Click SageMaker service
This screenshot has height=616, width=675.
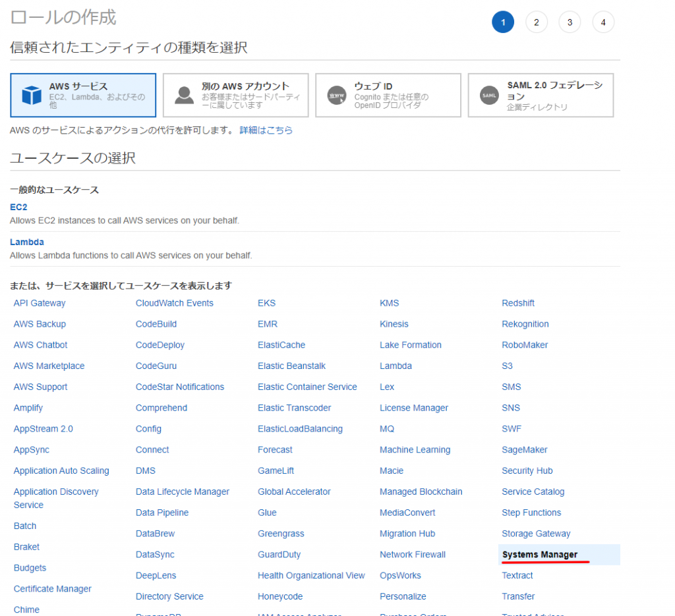[524, 449]
